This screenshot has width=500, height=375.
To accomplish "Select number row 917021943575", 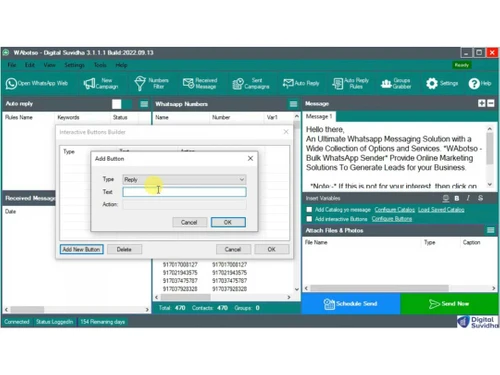I will click(x=205, y=273).
